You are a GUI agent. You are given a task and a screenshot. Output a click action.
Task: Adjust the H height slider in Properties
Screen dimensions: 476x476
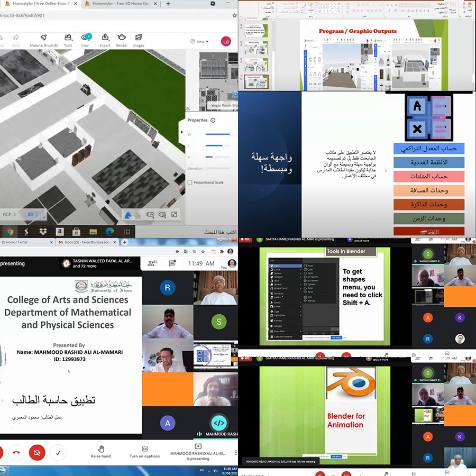tap(218, 157)
